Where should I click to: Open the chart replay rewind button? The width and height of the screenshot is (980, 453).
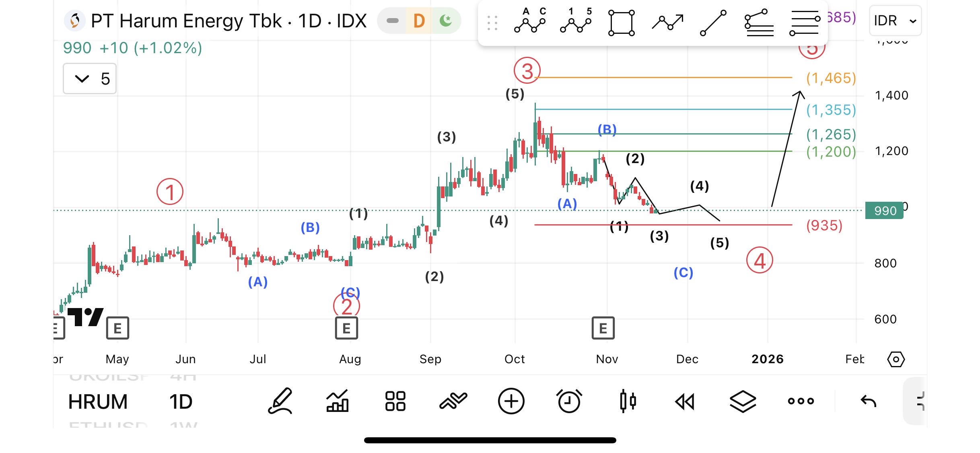pos(685,401)
